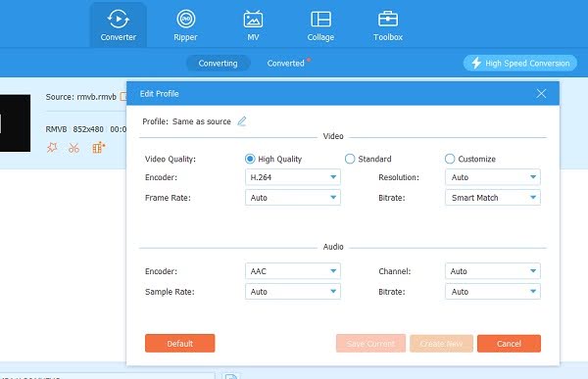Open the audio Bitrate Auto dropdown

pyautogui.click(x=493, y=292)
